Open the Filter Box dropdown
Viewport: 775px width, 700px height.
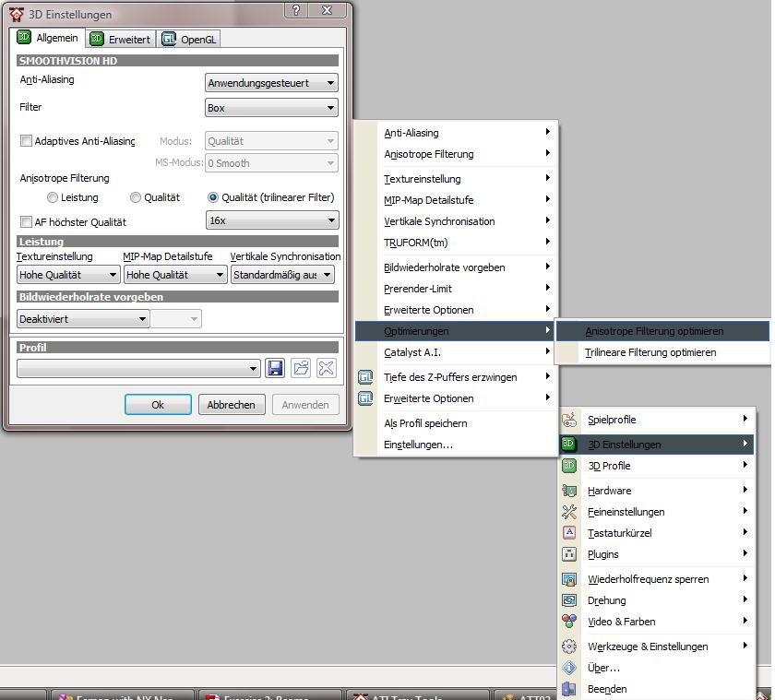pos(271,108)
